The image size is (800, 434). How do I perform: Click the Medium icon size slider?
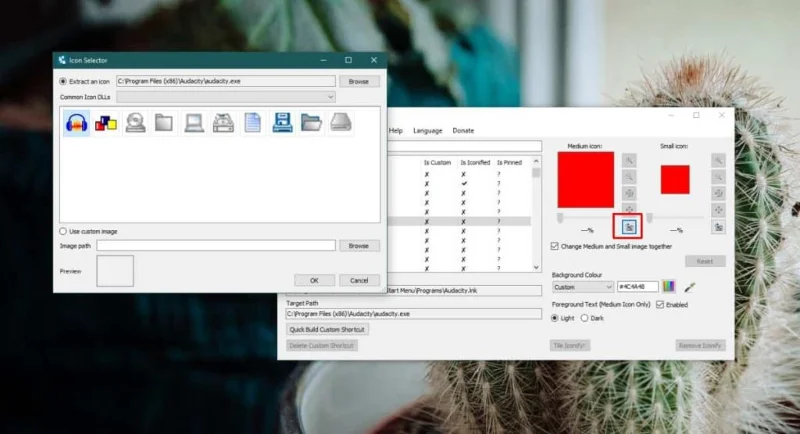[x=586, y=218]
